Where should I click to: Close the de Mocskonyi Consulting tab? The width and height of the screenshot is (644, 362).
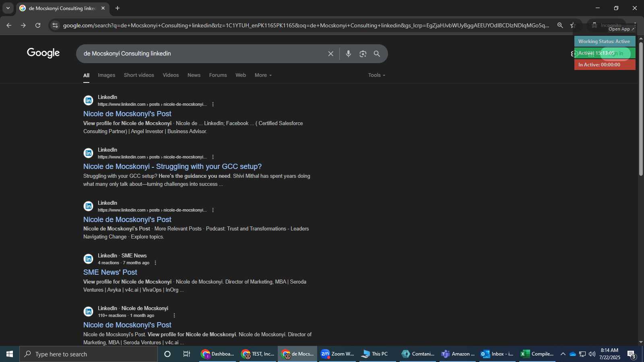click(x=103, y=8)
